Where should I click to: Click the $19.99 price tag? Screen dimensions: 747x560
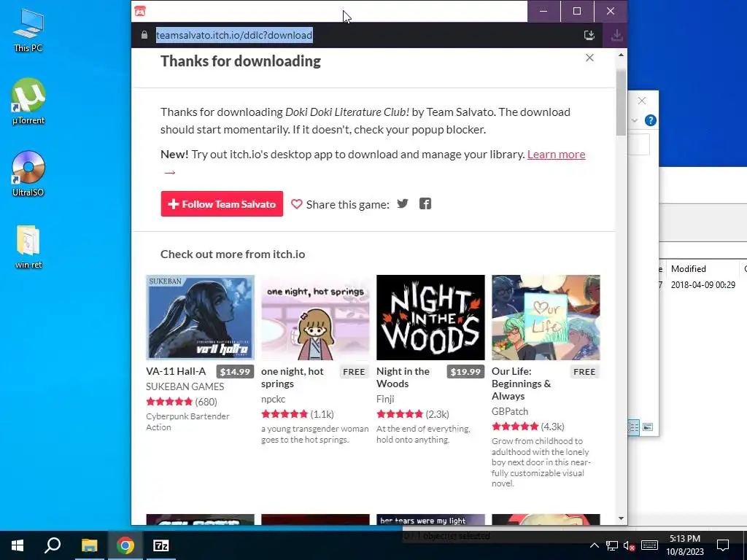click(x=465, y=372)
